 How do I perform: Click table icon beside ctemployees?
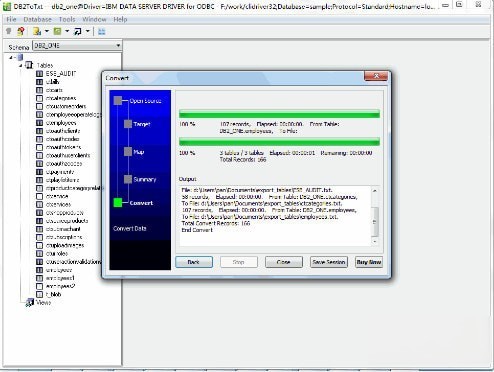(39, 123)
